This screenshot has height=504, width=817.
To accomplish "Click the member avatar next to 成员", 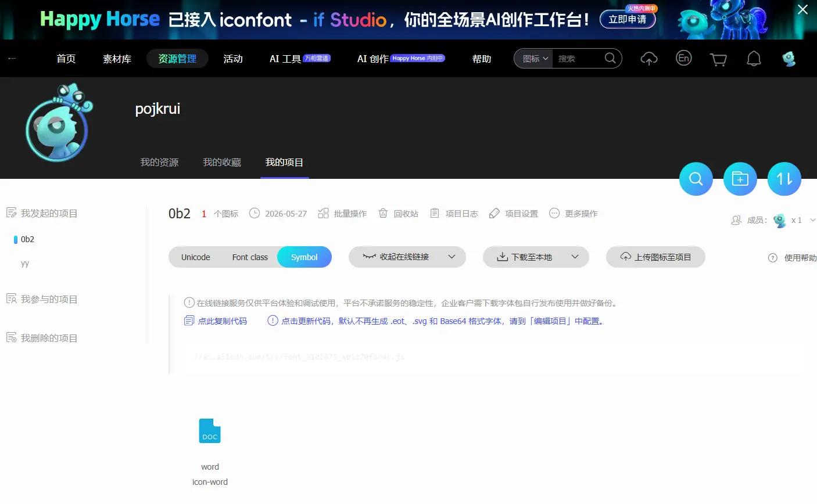I will [780, 220].
